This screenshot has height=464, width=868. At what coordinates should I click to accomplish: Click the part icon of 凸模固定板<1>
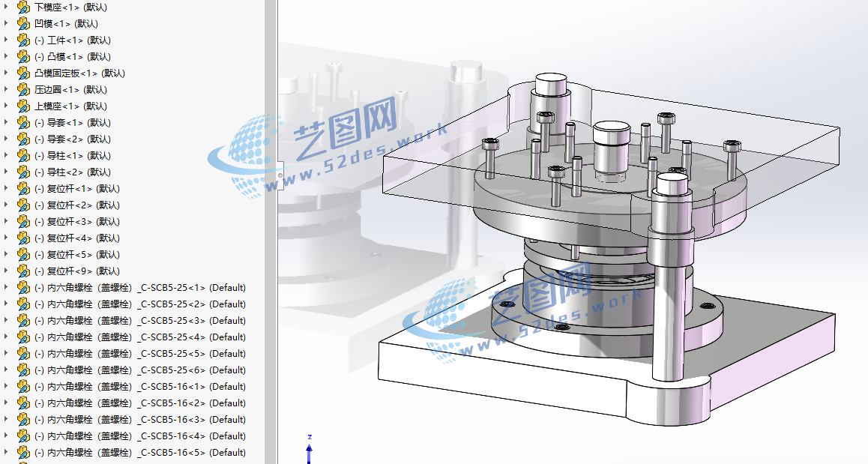(23, 73)
